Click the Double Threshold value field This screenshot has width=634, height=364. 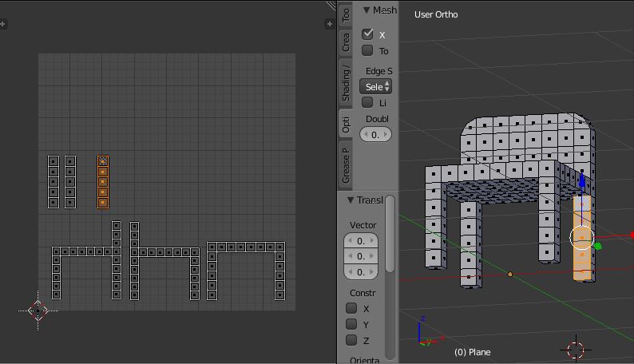tap(375, 135)
